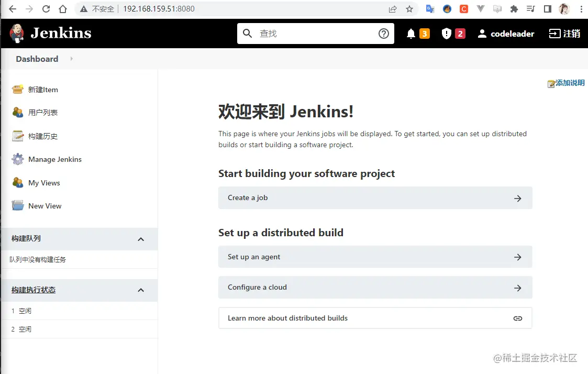This screenshot has height=374, width=588.
Task: Click the arrow on Set up an agent
Action: click(517, 257)
